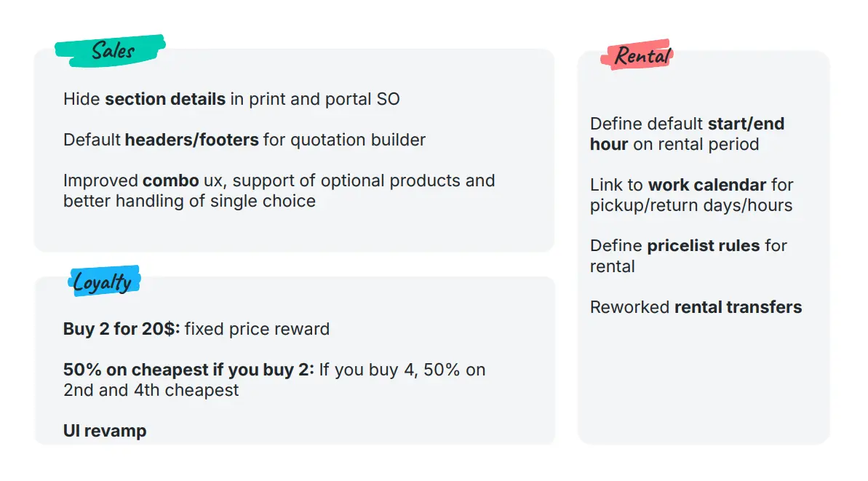Click the red Rental heading label

pyautogui.click(x=637, y=55)
